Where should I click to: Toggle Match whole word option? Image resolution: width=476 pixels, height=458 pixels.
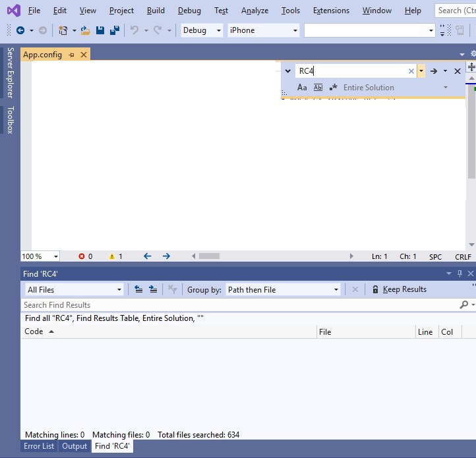[x=318, y=88]
